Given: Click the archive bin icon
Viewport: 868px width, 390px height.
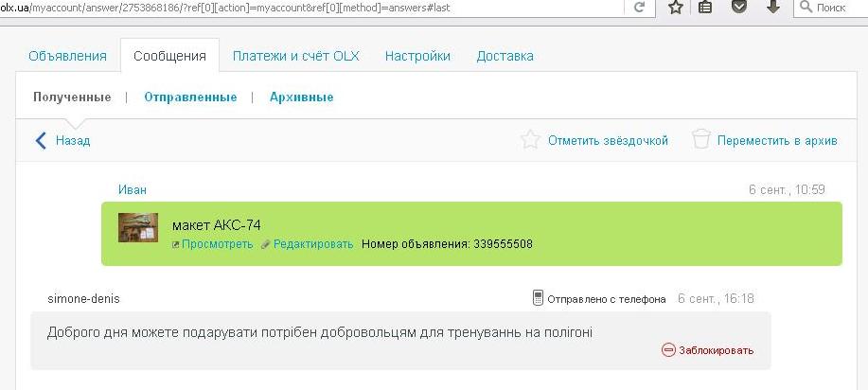Looking at the screenshot, I should 700,139.
